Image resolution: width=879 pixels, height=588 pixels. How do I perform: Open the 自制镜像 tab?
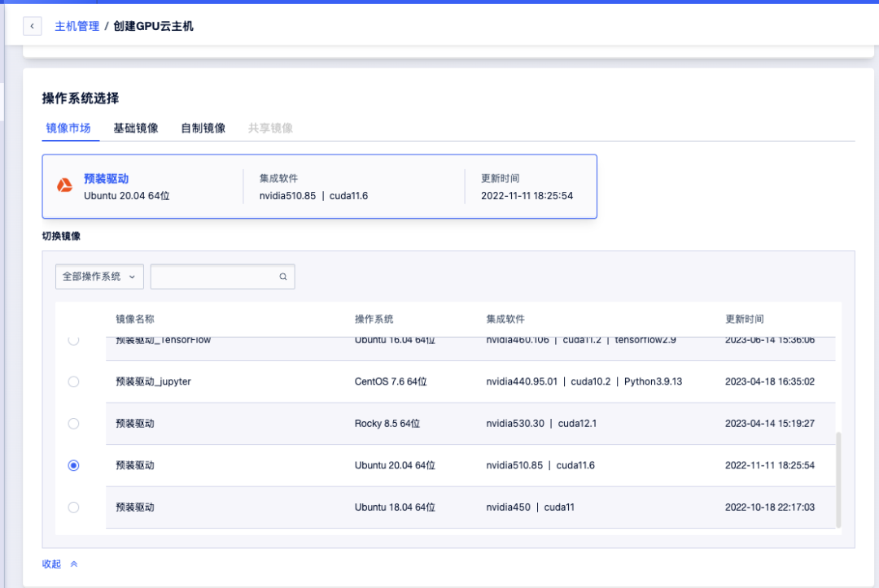pos(203,128)
